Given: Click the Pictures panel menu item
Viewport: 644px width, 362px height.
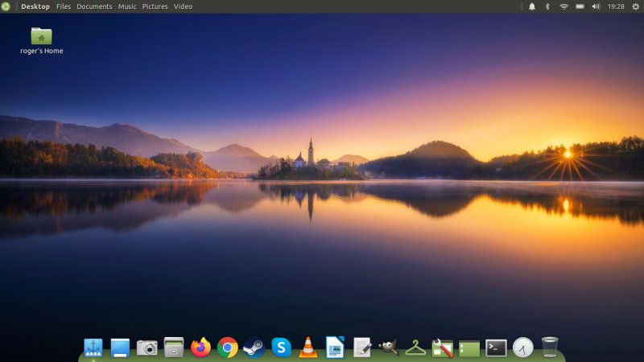Looking at the screenshot, I should 155,6.
